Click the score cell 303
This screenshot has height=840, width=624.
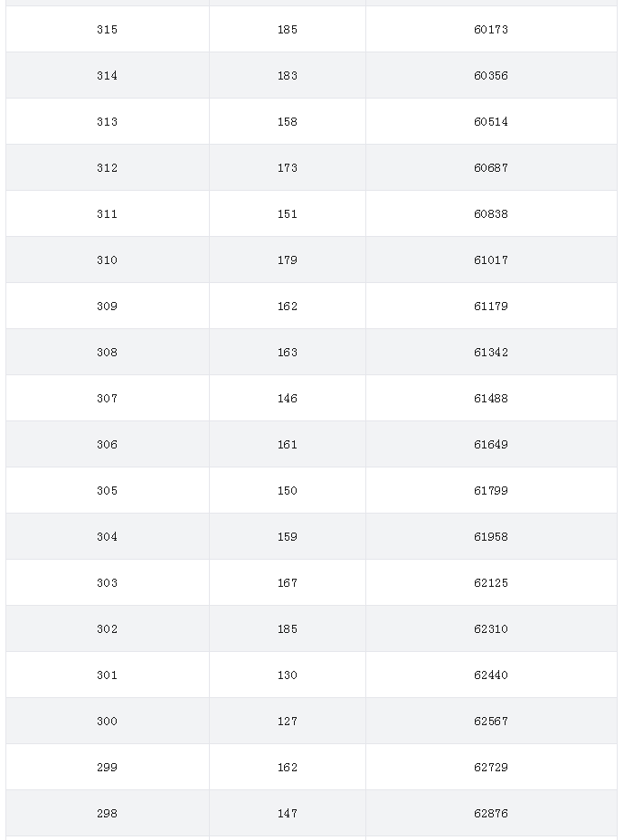pos(107,582)
